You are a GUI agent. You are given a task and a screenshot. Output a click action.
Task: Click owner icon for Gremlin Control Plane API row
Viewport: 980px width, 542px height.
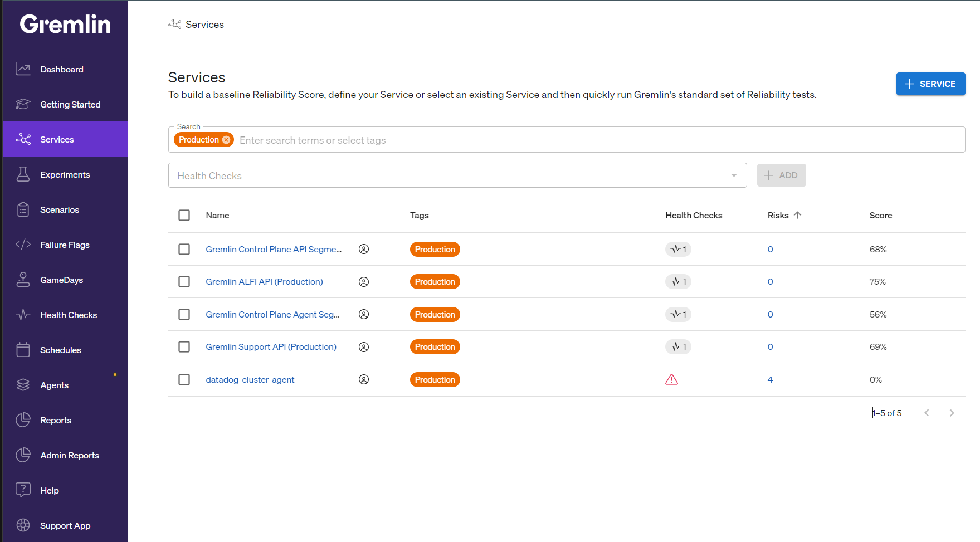[364, 249]
